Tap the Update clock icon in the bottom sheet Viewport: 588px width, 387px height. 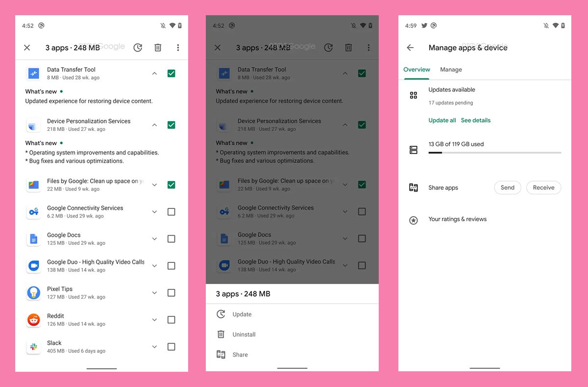(221, 314)
